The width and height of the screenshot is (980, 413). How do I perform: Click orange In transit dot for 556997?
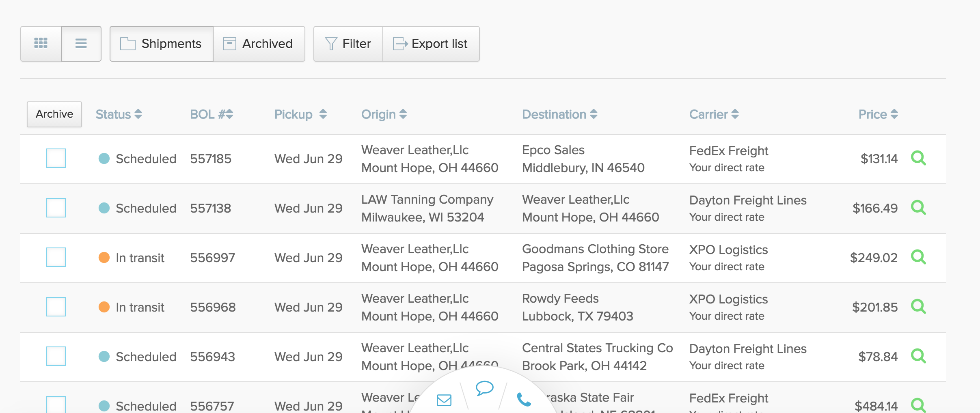tap(104, 258)
